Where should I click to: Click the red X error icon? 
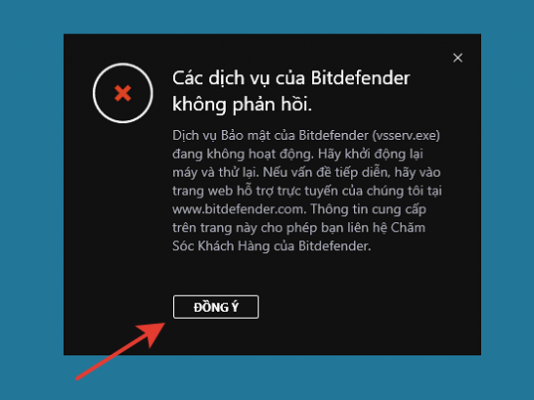[x=123, y=94]
